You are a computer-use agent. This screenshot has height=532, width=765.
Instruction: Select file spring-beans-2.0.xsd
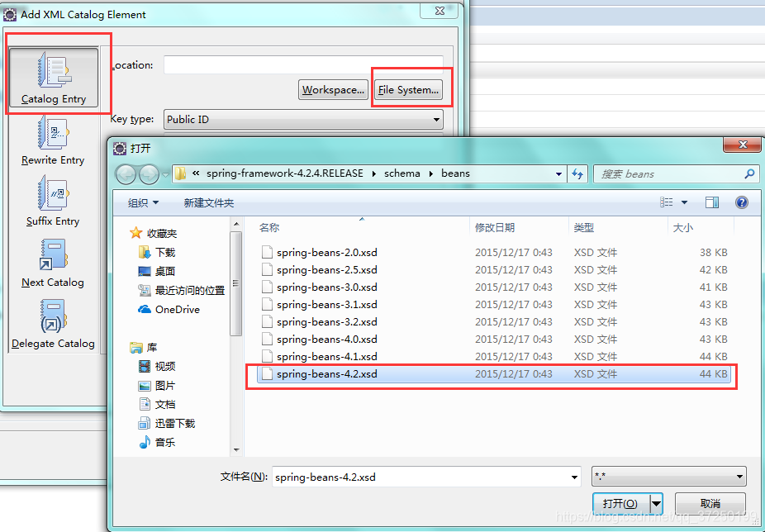coord(494,252)
